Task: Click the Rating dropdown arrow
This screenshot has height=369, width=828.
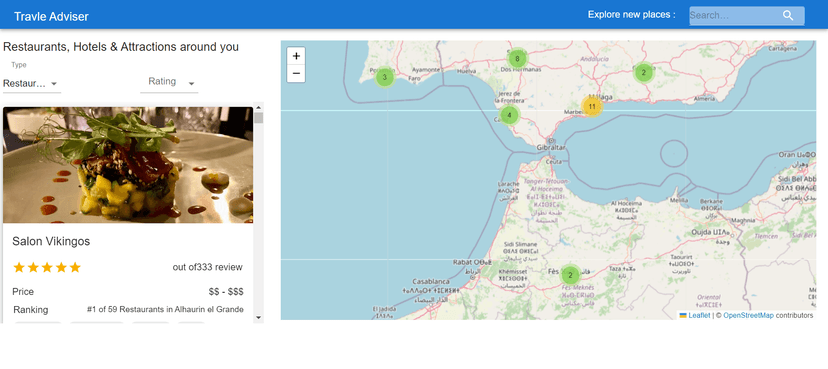Action: pos(191,83)
